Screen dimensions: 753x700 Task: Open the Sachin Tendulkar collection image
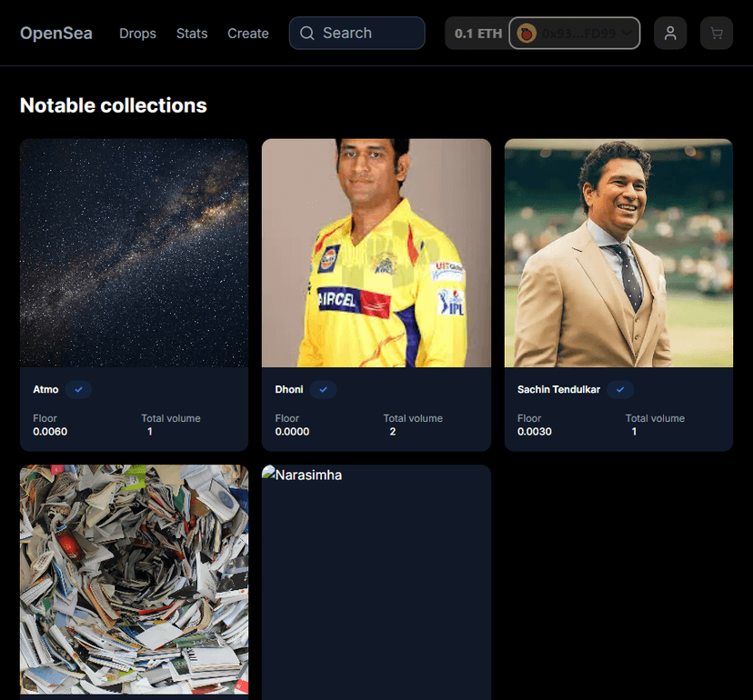(618, 253)
